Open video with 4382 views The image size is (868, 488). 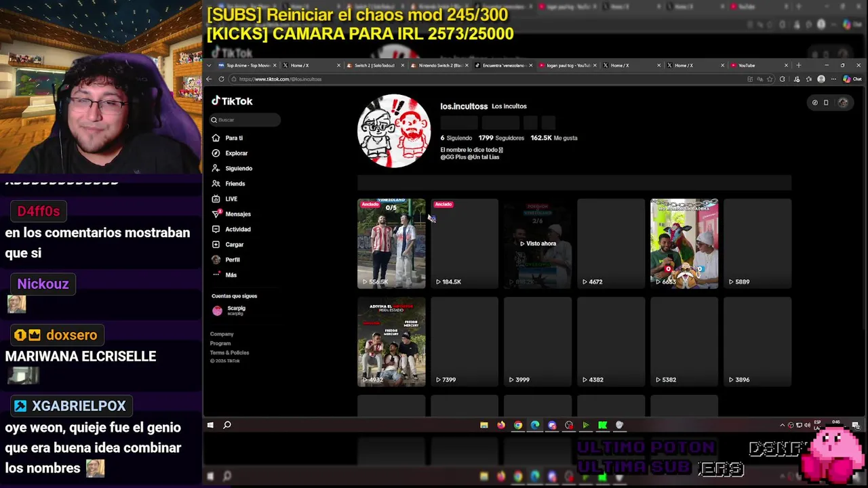[611, 342]
